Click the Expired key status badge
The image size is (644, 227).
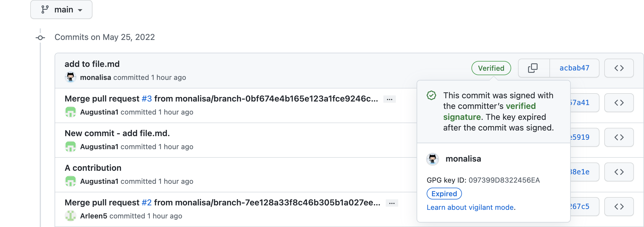click(x=444, y=194)
